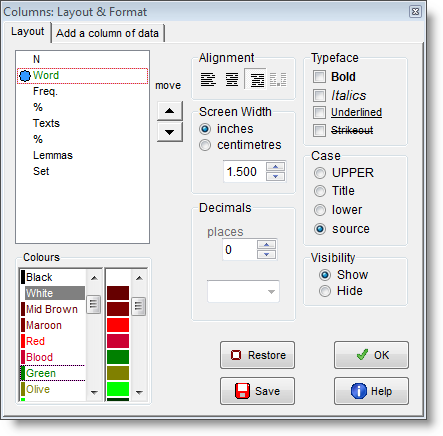Viewport: 443px width, 436px height.
Task: Click colour names list scroll-up arrow
Action: [x=94, y=278]
